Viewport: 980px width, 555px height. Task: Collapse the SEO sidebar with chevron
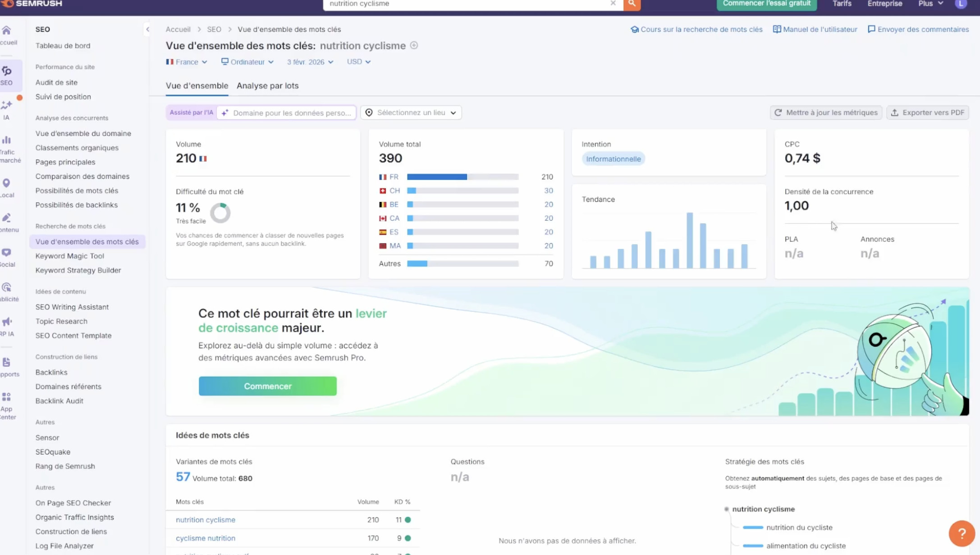(147, 29)
